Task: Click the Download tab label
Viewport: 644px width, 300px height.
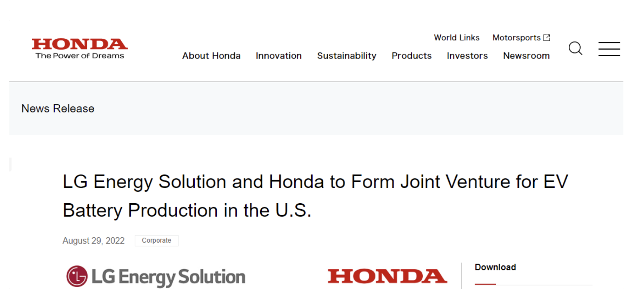Action: [x=495, y=267]
